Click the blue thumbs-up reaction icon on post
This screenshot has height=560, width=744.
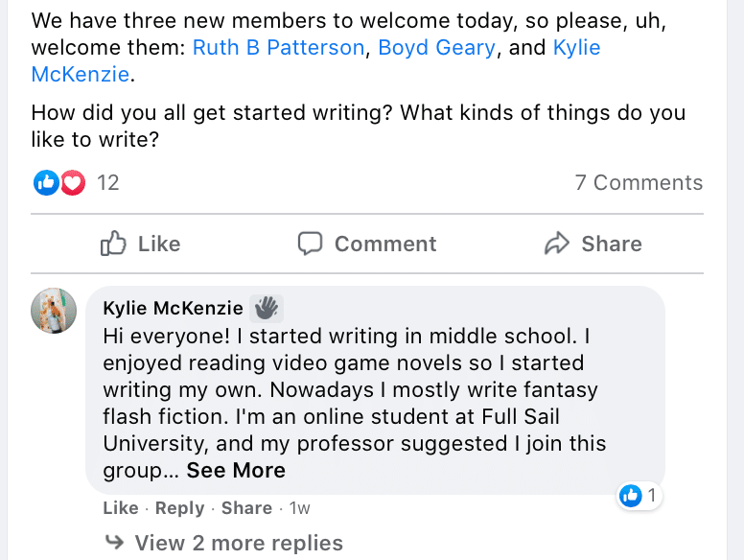point(46,183)
